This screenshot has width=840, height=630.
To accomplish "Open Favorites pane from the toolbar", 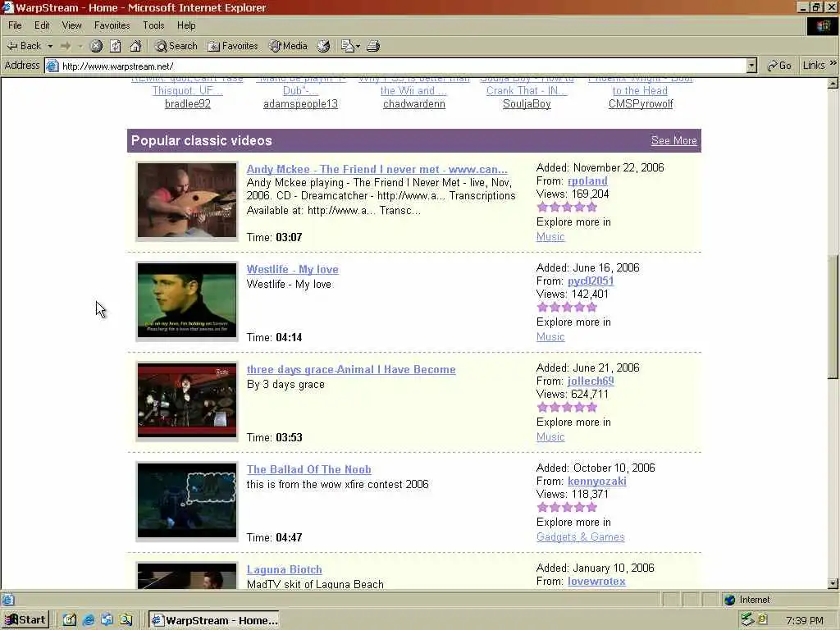I will (x=232, y=46).
